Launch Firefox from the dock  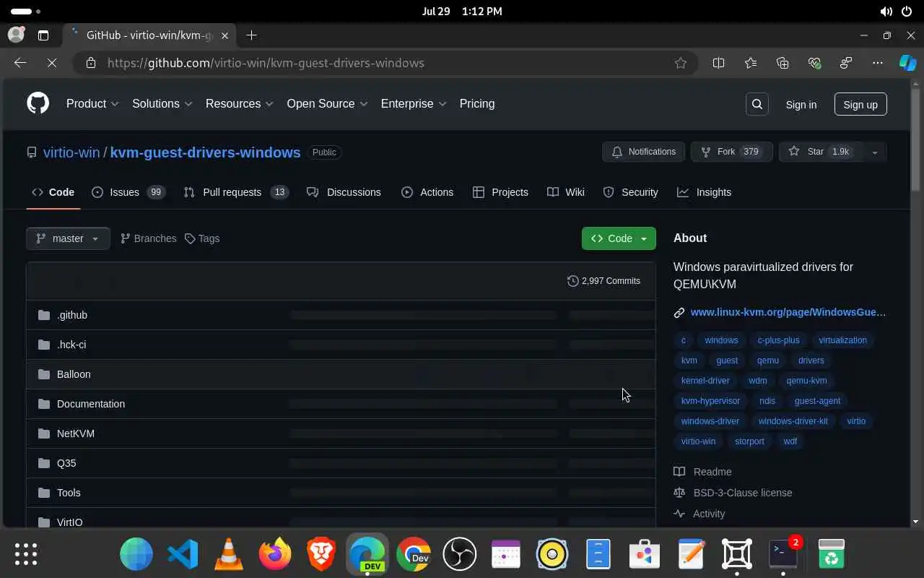275,554
